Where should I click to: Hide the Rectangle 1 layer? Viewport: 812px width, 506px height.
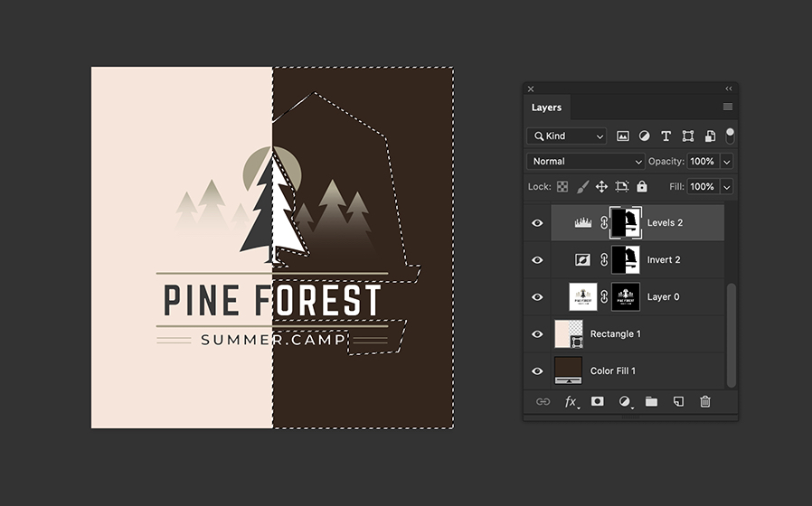coord(537,334)
